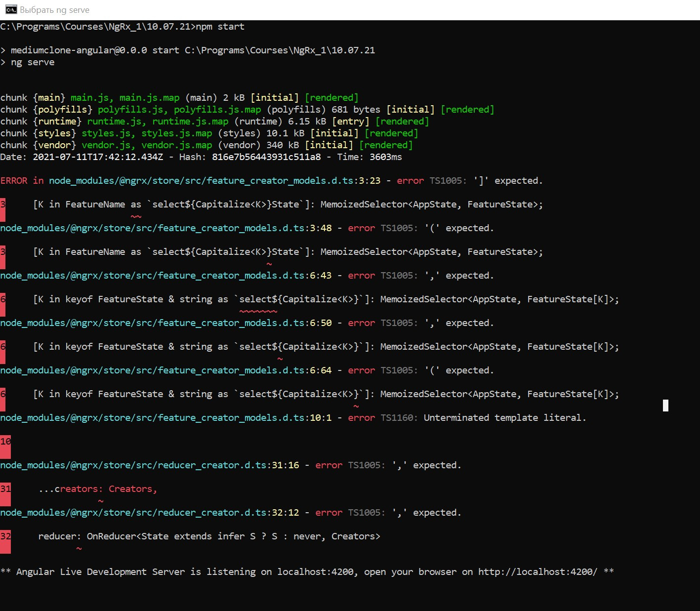
Task: Click the date value '2021-07-11T17:42:12.434Z'
Action: (98, 157)
